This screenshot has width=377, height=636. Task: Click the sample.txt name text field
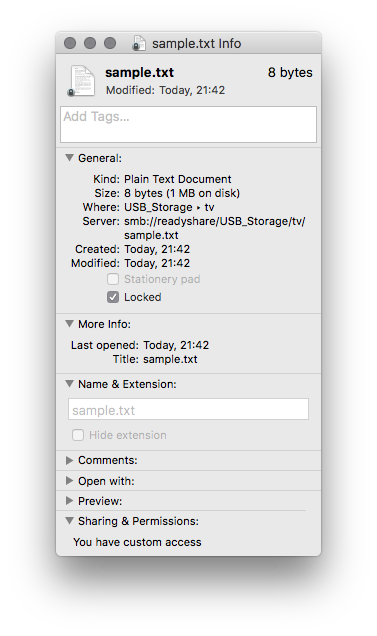tap(188, 409)
